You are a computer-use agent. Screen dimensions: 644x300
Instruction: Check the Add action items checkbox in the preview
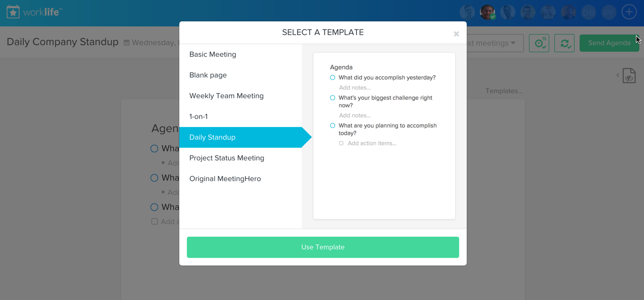tap(341, 143)
